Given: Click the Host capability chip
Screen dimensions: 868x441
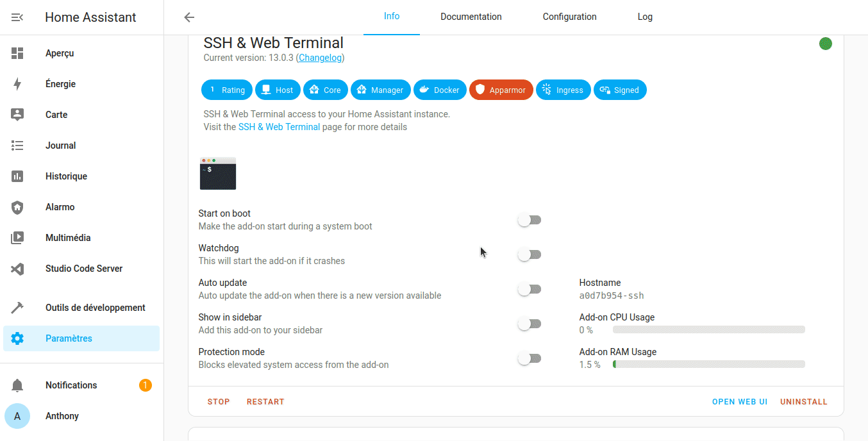Looking at the screenshot, I should pos(278,90).
